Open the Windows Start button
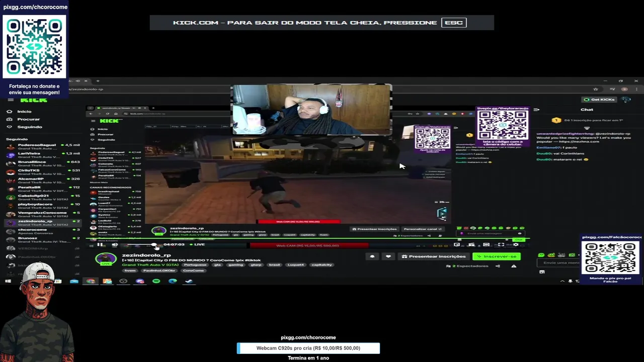The height and width of the screenshot is (362, 644). (8, 281)
